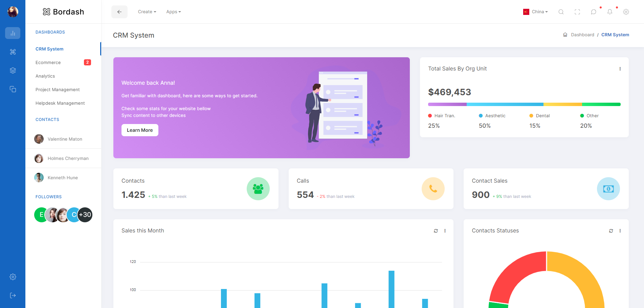The width and height of the screenshot is (644, 308).
Task: Open the notifications bell
Action: pyautogui.click(x=610, y=12)
